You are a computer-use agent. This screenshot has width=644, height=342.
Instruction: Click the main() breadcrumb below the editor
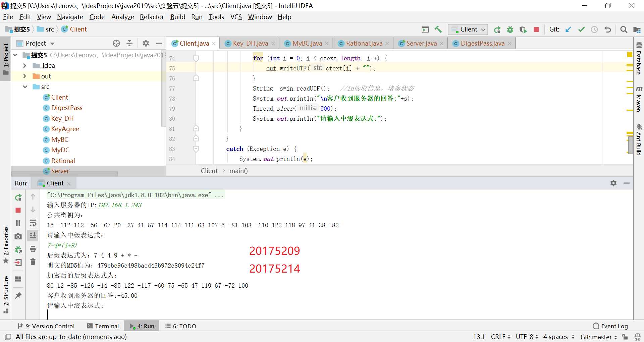point(238,171)
